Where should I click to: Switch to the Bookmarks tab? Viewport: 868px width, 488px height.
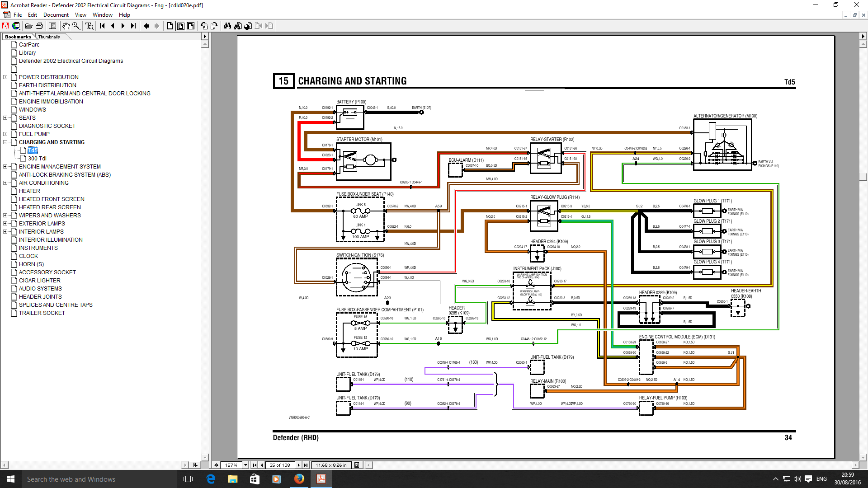point(18,37)
